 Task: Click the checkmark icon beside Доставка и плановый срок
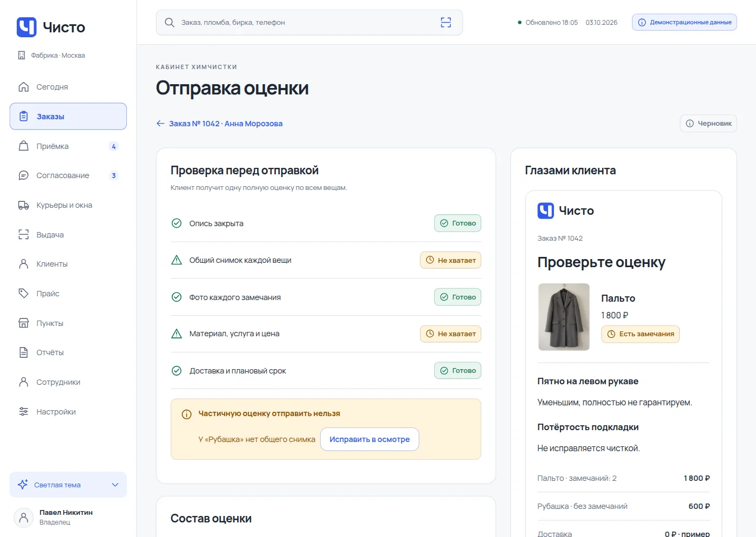coord(177,371)
